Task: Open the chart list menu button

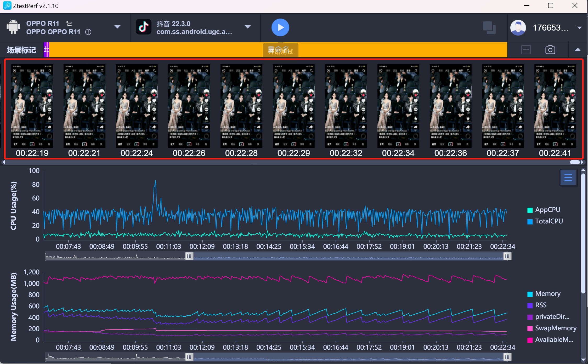Action: pyautogui.click(x=568, y=178)
